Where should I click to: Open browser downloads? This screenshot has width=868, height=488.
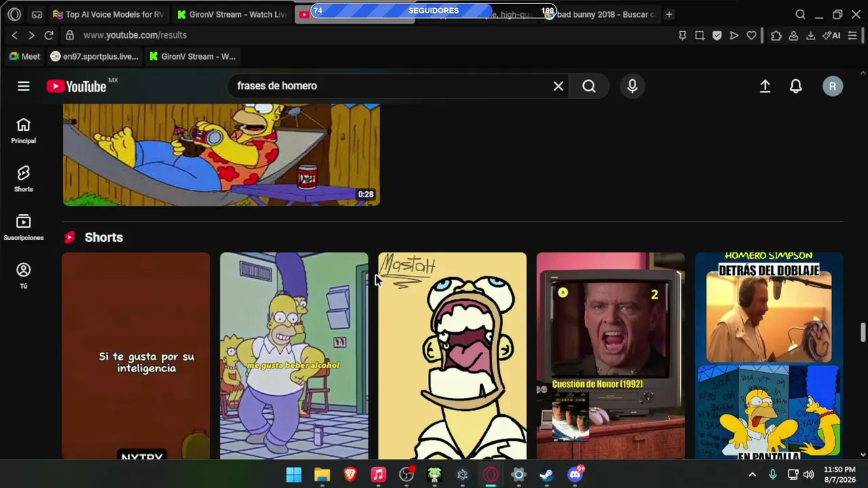[x=810, y=35]
